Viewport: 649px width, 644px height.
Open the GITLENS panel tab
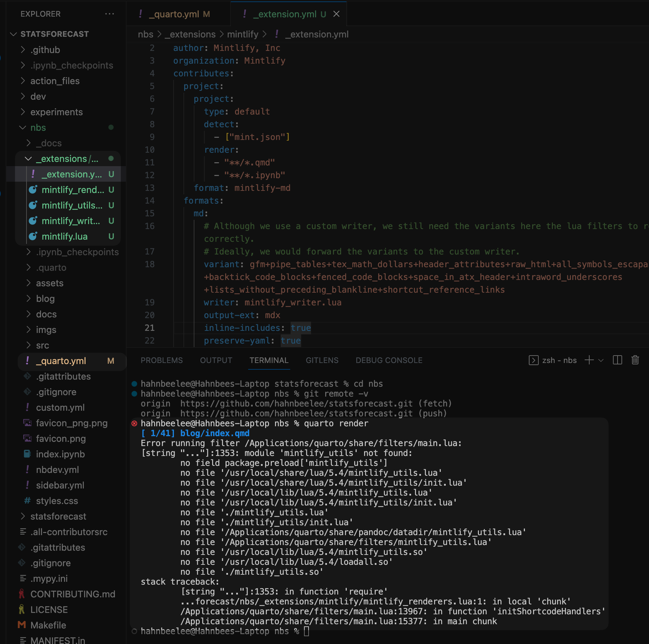pyautogui.click(x=322, y=360)
